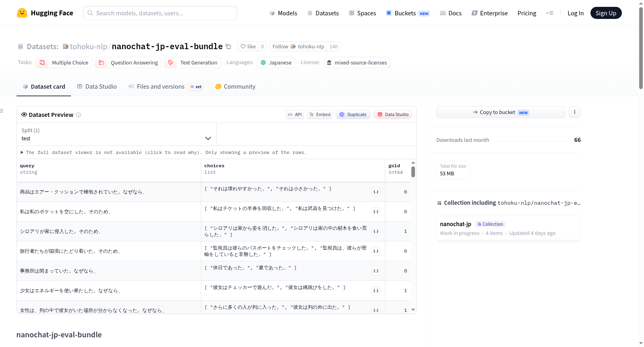Open the header more-menu icon

[549, 13]
